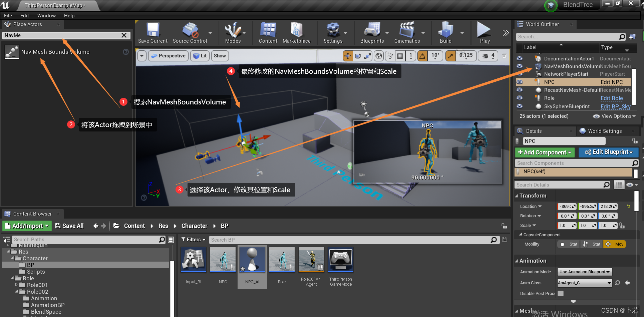Click the Add Component button
Screen dimensions: 644x317
(545, 152)
